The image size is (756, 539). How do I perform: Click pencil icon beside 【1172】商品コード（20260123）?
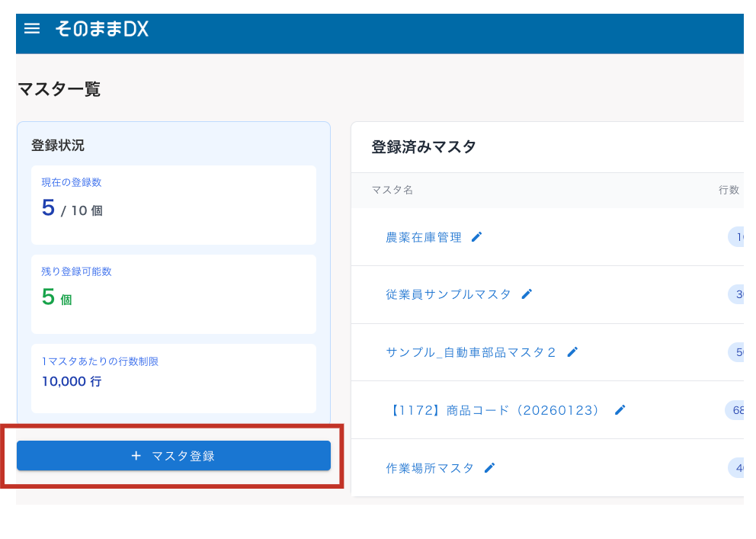[620, 409]
